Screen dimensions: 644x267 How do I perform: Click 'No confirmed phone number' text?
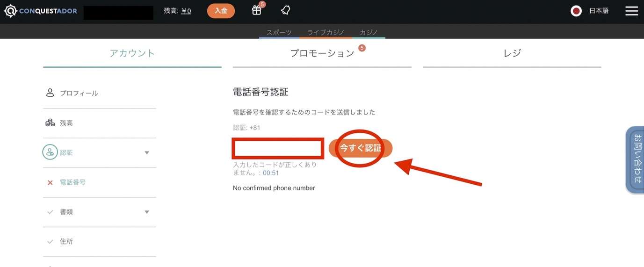(x=274, y=188)
